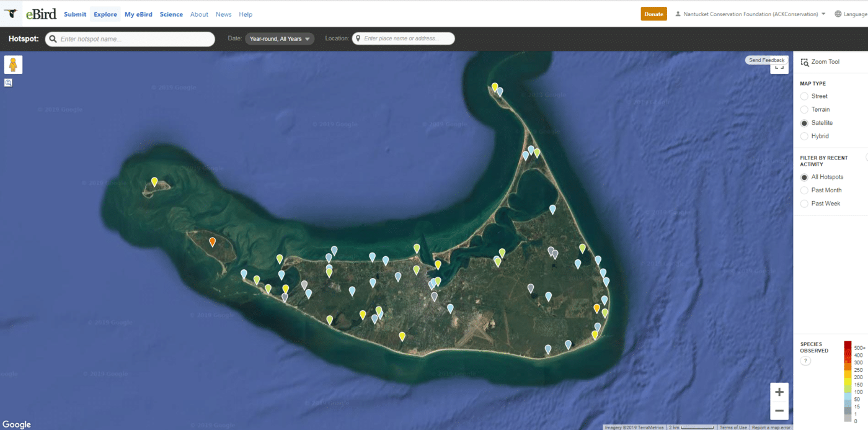Click the small zoom-box icon below pegman
Screen dimensions: 868x430
pos(9,83)
